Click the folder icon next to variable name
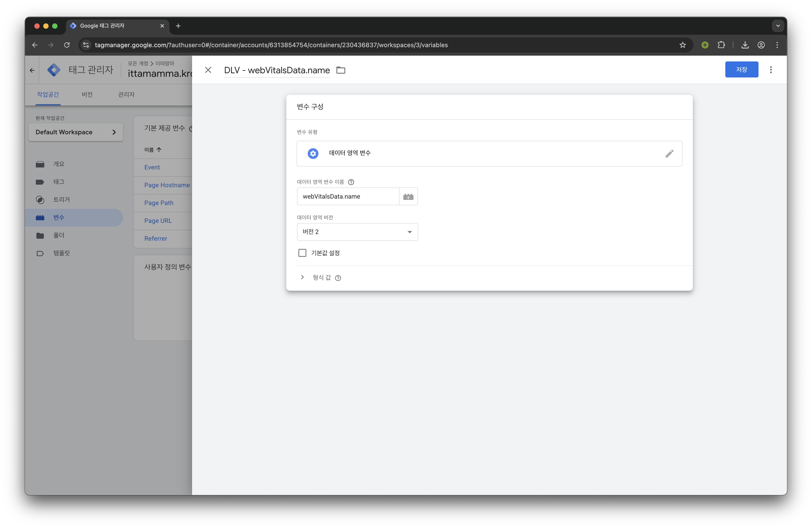812x528 pixels. point(340,70)
